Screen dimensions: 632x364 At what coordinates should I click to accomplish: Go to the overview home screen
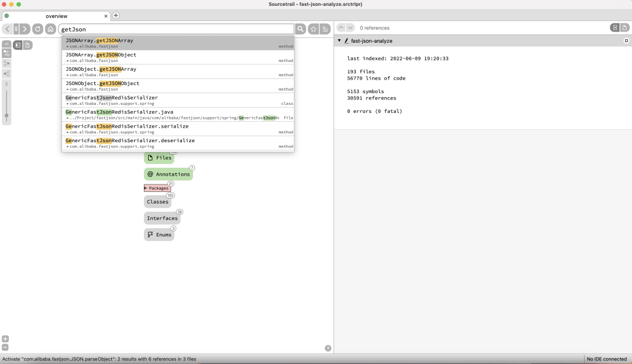(50, 29)
